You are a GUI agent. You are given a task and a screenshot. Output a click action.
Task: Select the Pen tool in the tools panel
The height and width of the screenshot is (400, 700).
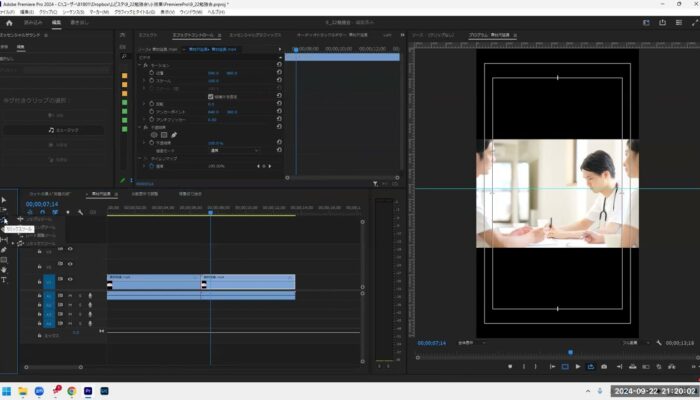4,250
